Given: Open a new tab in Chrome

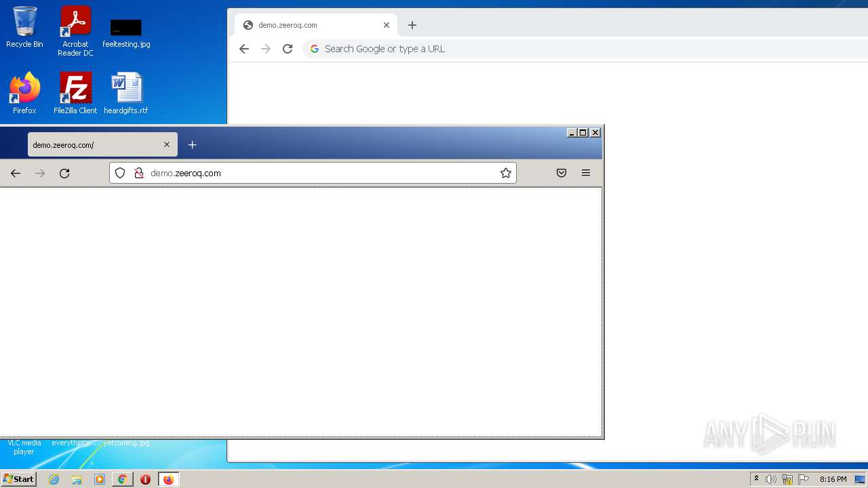Looking at the screenshot, I should point(412,25).
